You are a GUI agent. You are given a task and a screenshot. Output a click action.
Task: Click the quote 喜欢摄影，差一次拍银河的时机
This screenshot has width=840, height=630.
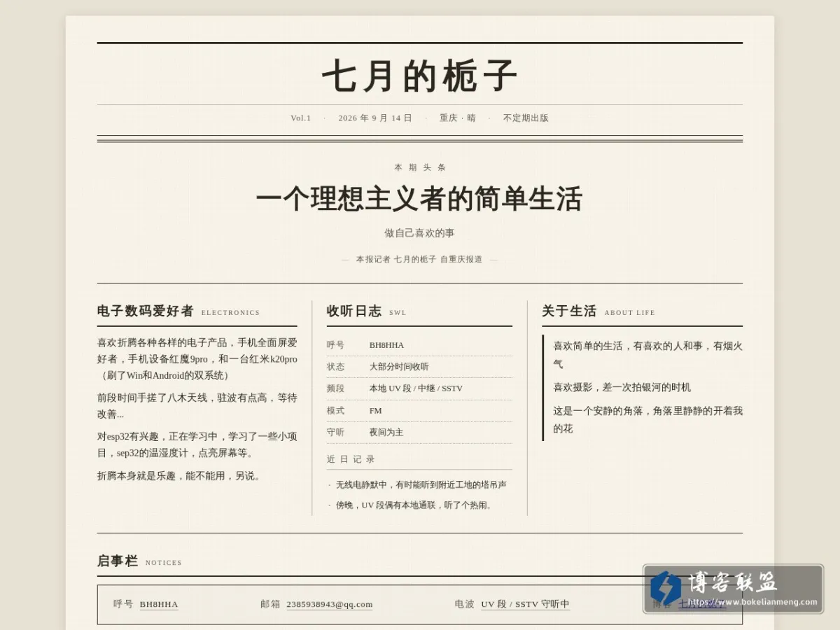click(622, 387)
